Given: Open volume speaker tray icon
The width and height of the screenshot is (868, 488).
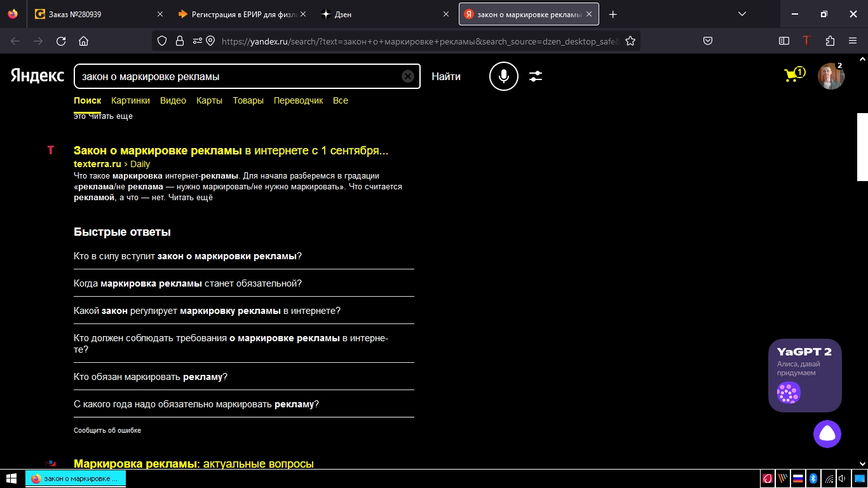Looking at the screenshot, I should [843, 478].
